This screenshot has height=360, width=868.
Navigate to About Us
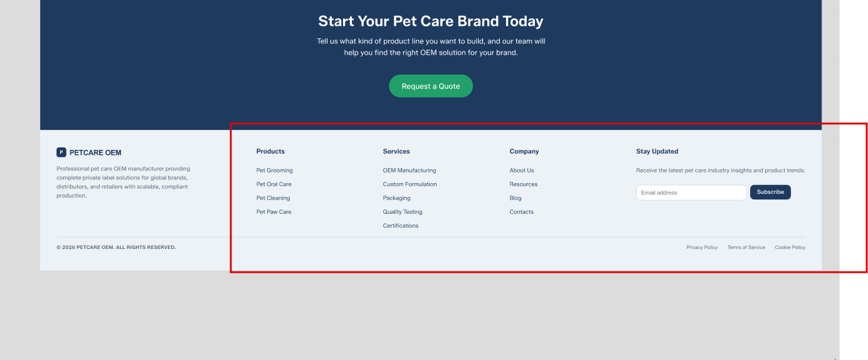coord(521,171)
